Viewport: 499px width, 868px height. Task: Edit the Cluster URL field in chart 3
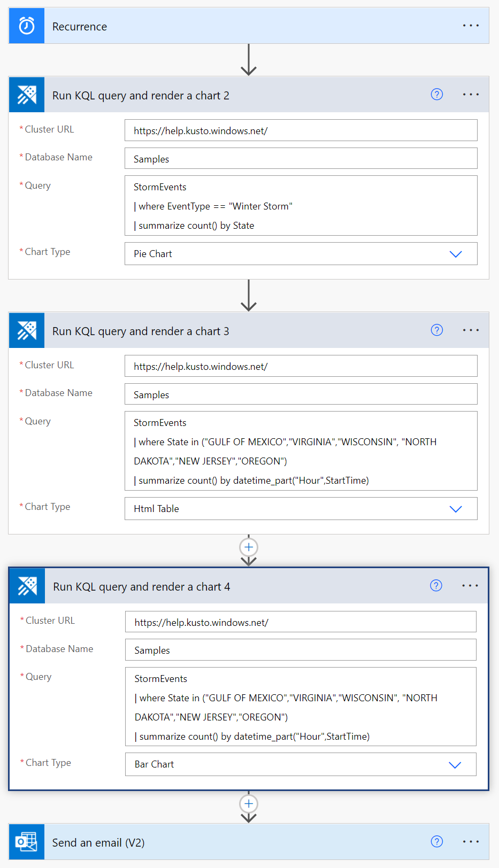301,366
